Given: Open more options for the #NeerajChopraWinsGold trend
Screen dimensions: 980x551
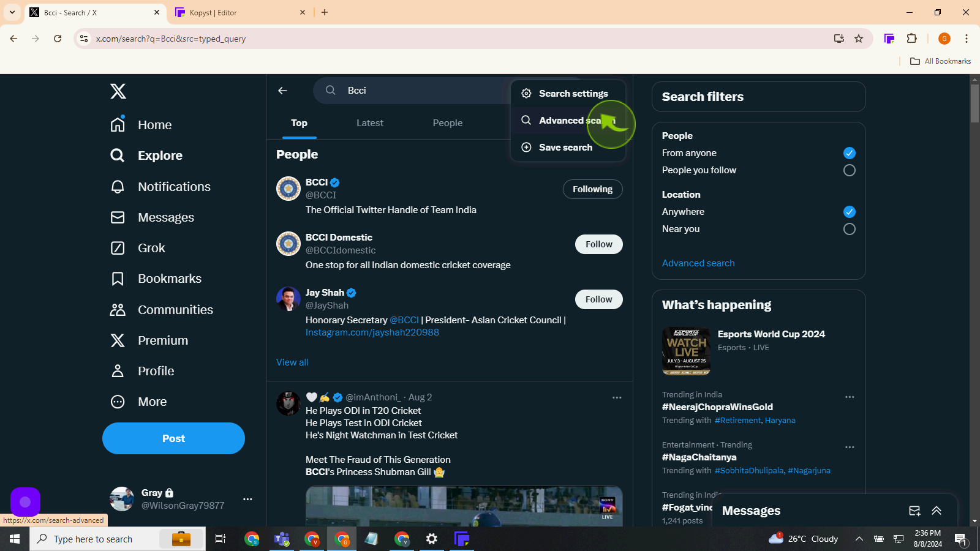Looking at the screenshot, I should 850,397.
